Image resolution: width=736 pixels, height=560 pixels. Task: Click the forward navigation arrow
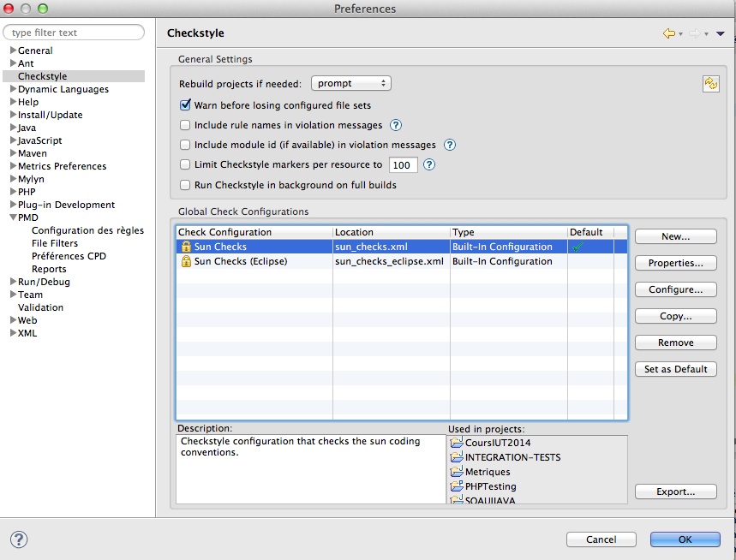[x=692, y=32]
